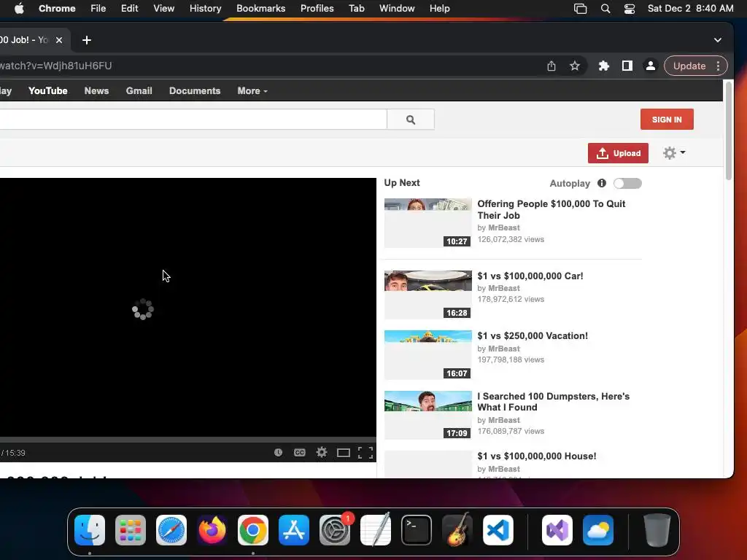Launch GarageBand from the Dock
The height and width of the screenshot is (560, 747).
[x=457, y=530]
